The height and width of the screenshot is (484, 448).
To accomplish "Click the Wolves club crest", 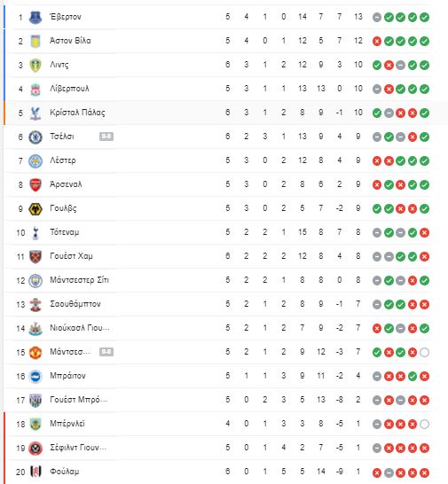I will (35, 209).
